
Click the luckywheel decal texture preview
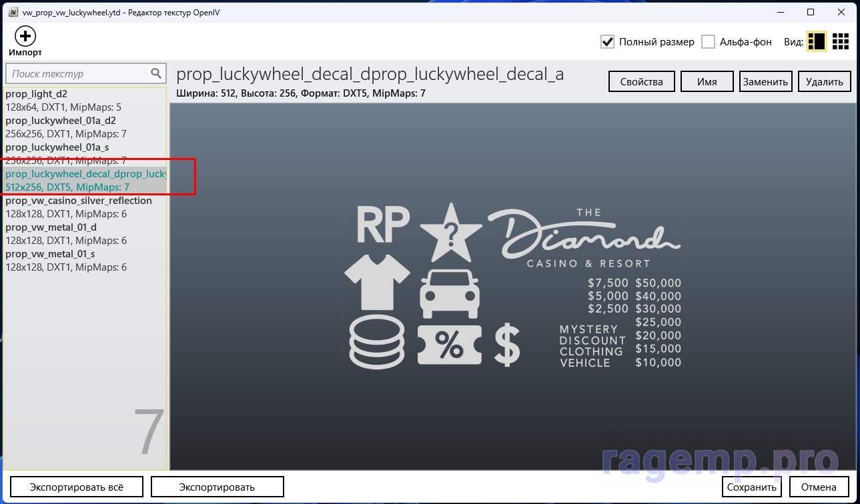513,287
